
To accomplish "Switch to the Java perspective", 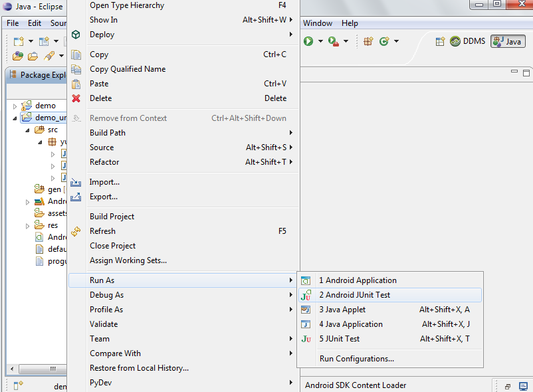I will point(508,41).
